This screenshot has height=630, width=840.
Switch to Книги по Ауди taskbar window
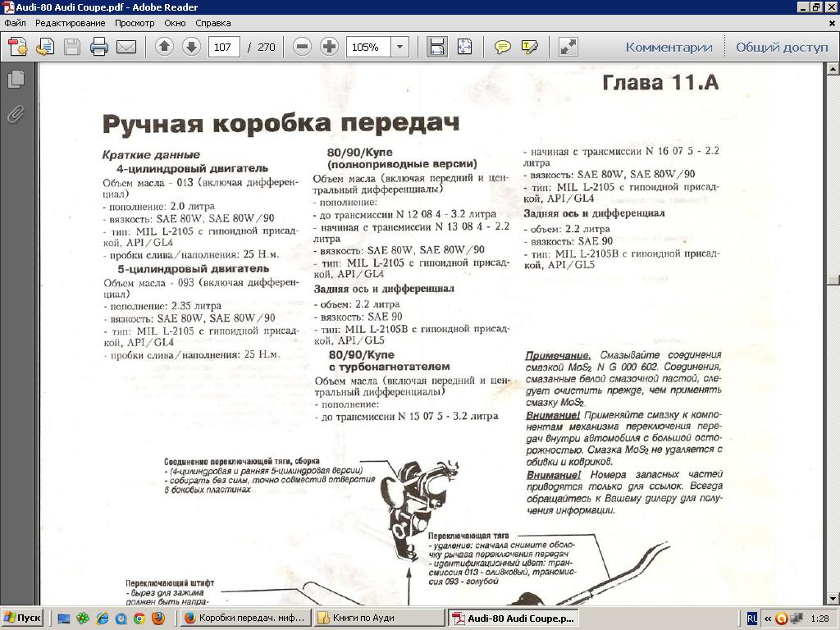(x=379, y=618)
